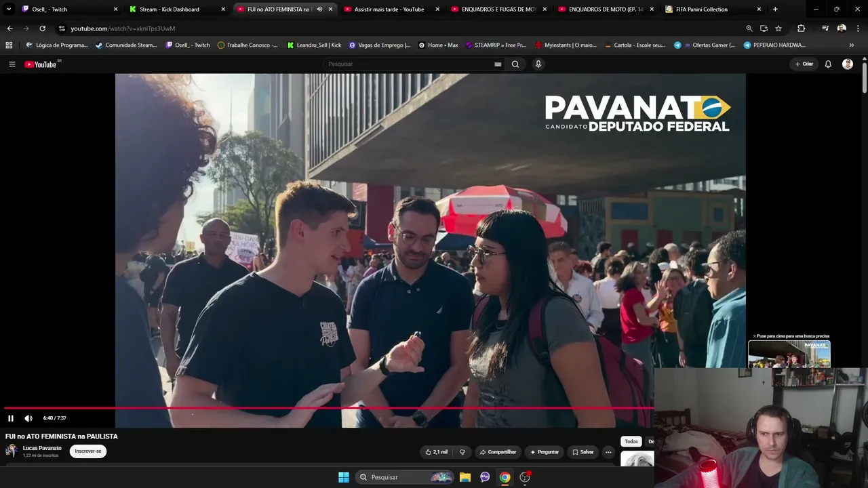This screenshot has height=488, width=868.
Task: Seek on the red video progress bar
Action: (329, 408)
